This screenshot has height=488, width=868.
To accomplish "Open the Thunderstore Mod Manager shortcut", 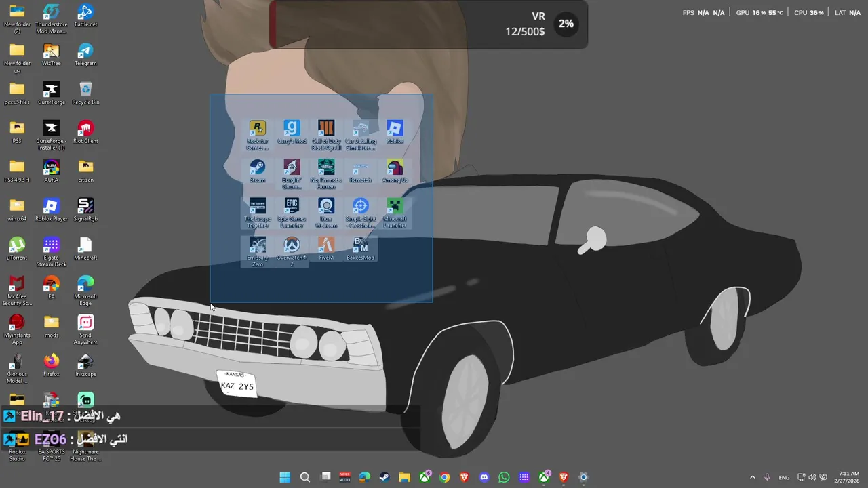I will pyautogui.click(x=51, y=18).
